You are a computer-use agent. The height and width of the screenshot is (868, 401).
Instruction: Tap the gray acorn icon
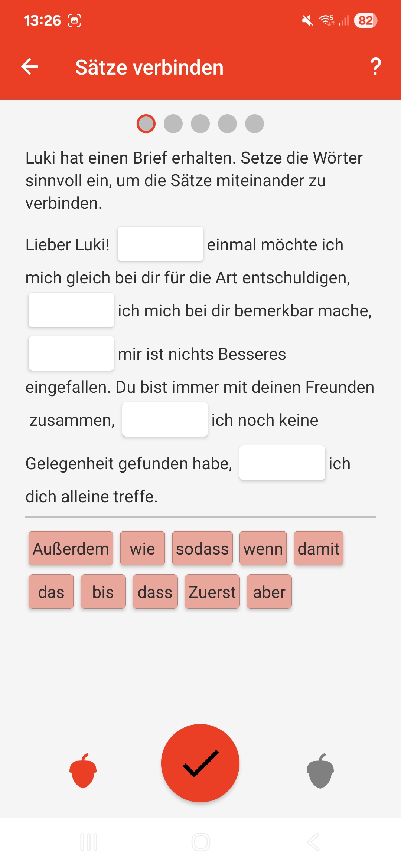[x=320, y=771]
